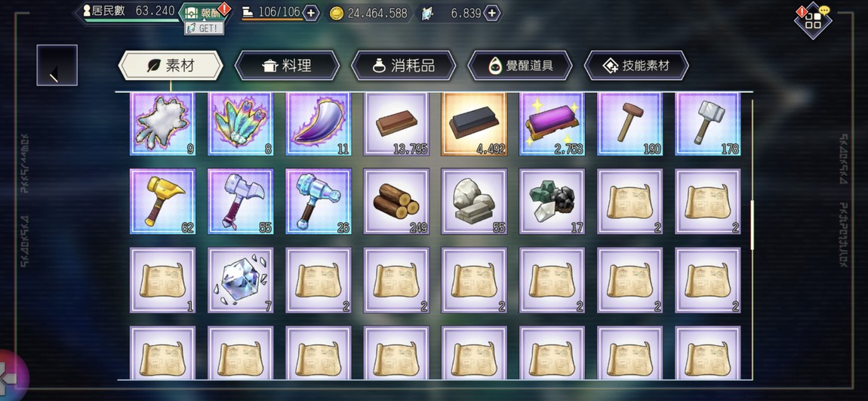This screenshot has height=401, width=868.
Task: Open the 技能素材 tab
Action: coord(636,66)
